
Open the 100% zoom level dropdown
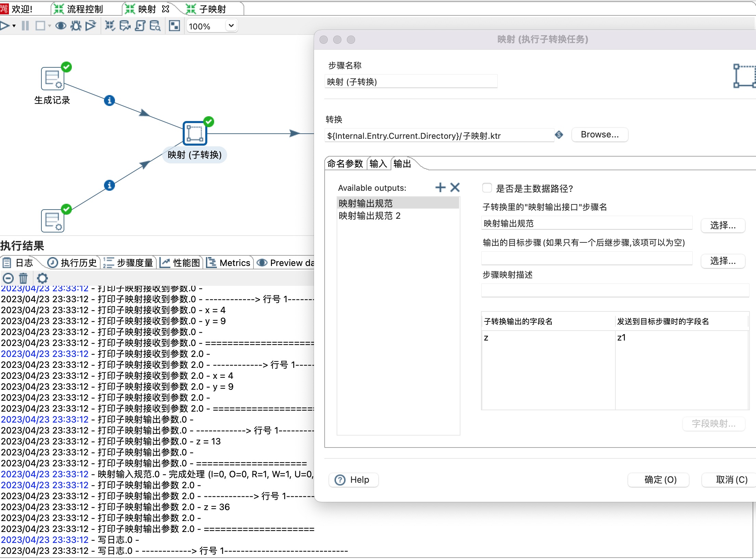point(231,26)
